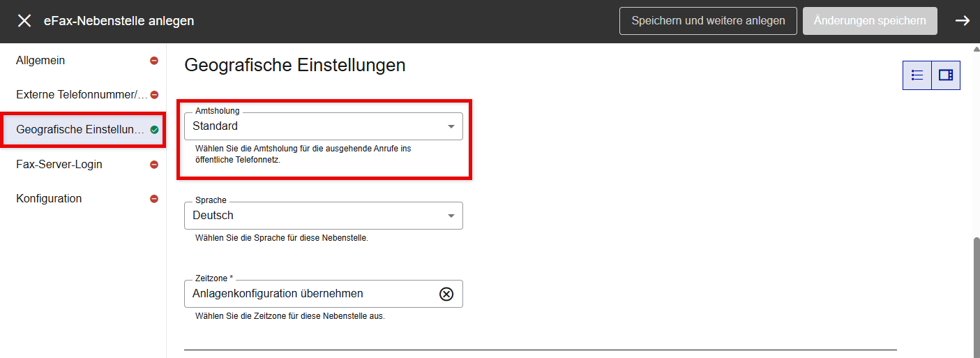Click the right arrow icon in header
The image size is (980, 358).
coord(963,21)
